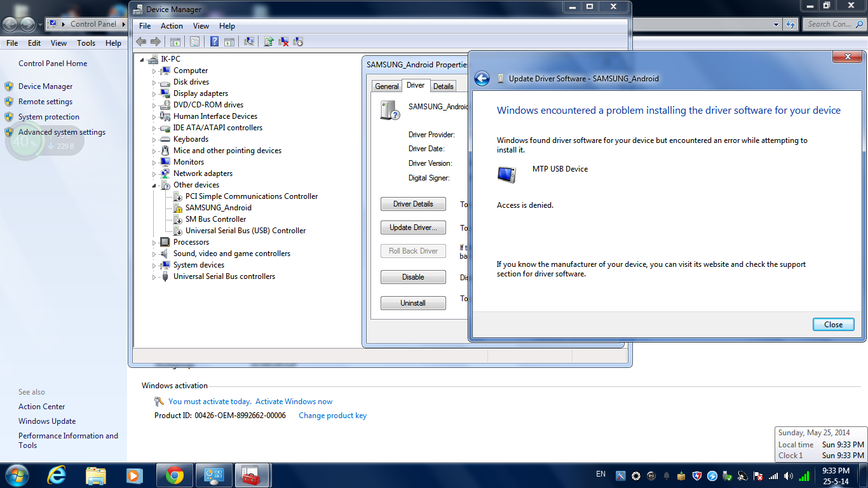
Task: Select SAMSUNG_Android in the device tree
Action: click(218, 208)
